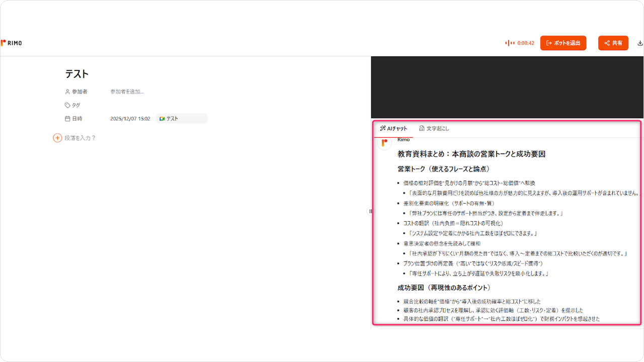Click the タグ tag icon
The height and width of the screenshot is (362, 644).
pos(67,106)
